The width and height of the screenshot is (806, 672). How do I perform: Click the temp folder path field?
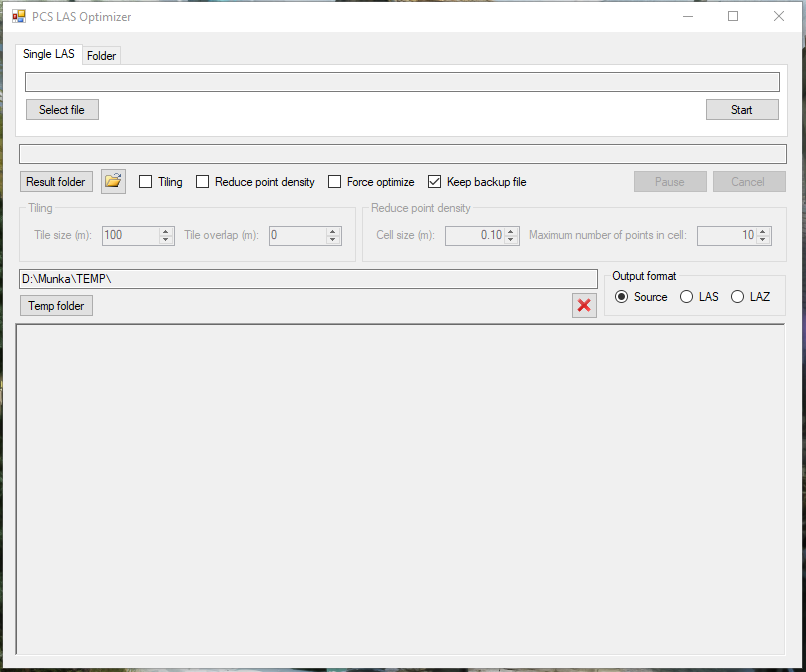coord(308,279)
